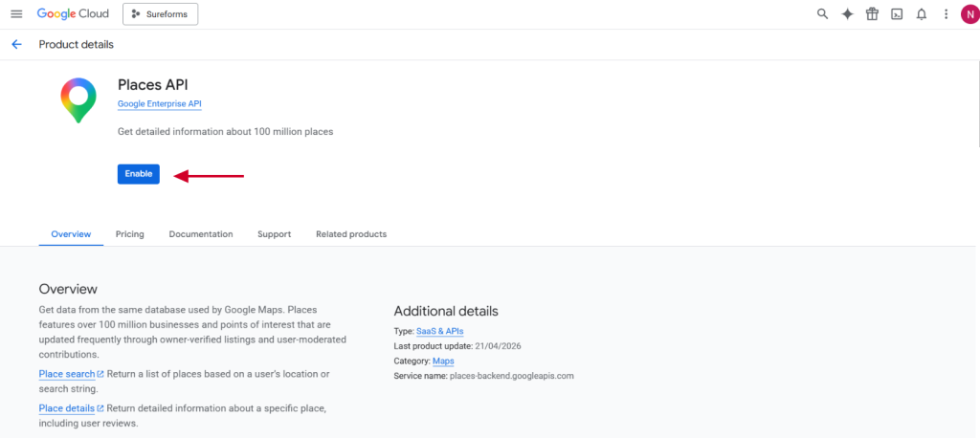Screen dimensions: 980x438
Task: Open the Related products tab
Action: pos(351,234)
